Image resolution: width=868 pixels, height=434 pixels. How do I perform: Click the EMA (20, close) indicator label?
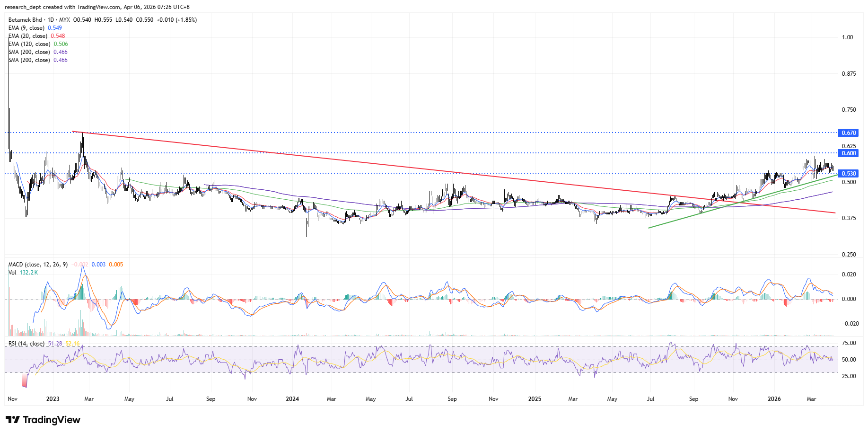[28, 36]
